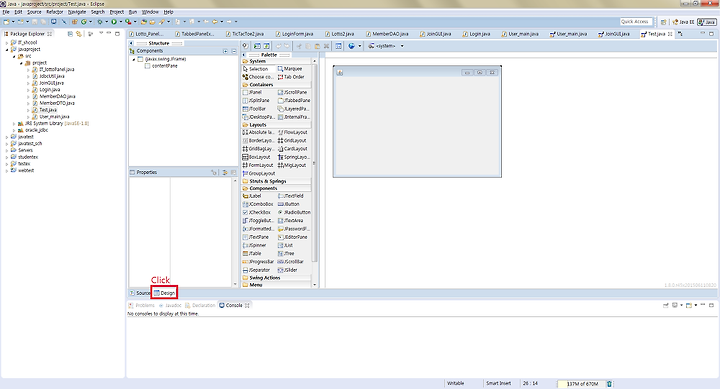Select GridLayout in the palette
The image size is (720, 389).
coord(292,141)
